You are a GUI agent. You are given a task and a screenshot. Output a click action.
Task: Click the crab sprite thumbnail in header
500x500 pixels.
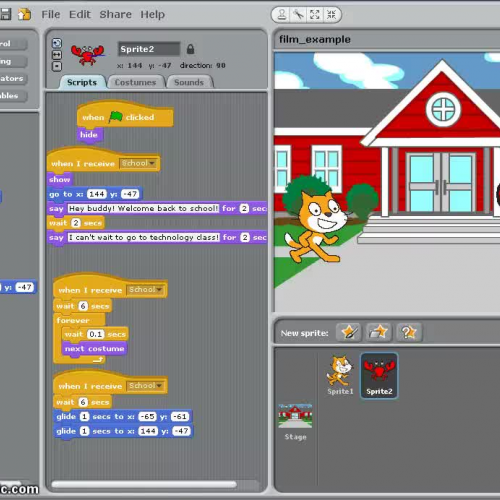[x=87, y=55]
